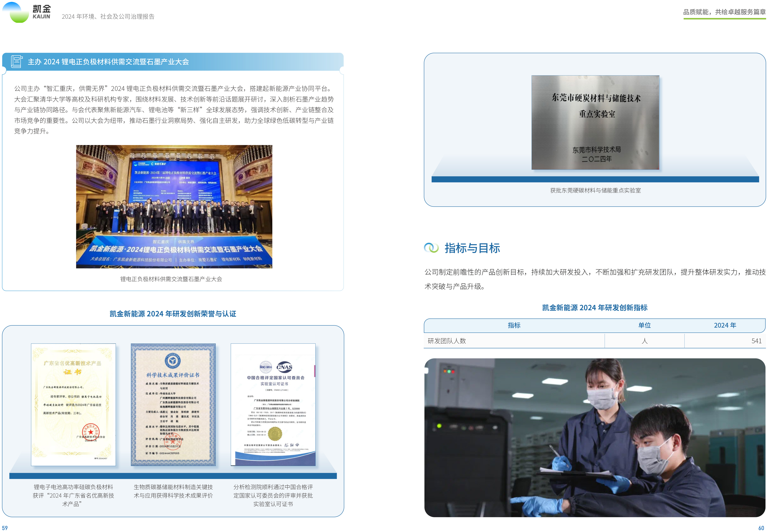Open the CNAS 实验室认可证书 image
This screenshot has height=532, width=784.
273,405
